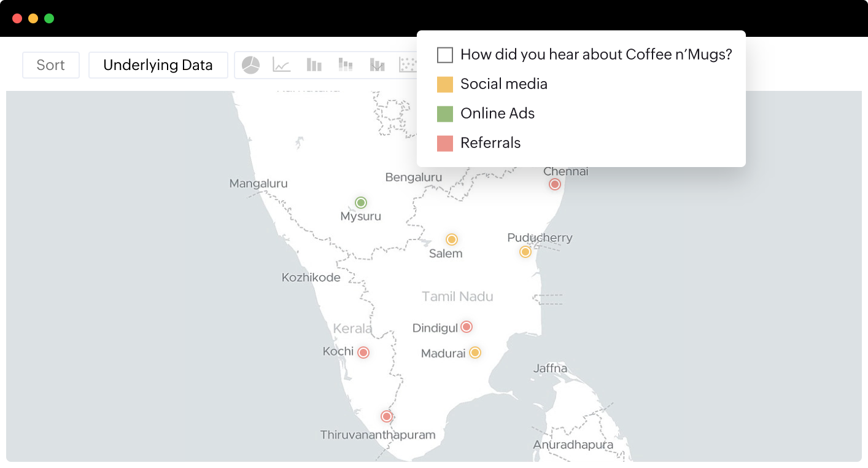The height and width of the screenshot is (468, 868).
Task: Select the Madurai map marker
Action: (x=475, y=353)
